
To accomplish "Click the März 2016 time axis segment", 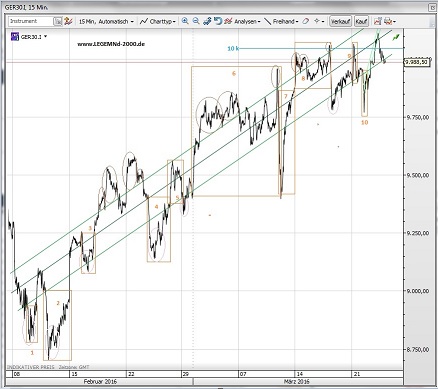I will (x=298, y=382).
